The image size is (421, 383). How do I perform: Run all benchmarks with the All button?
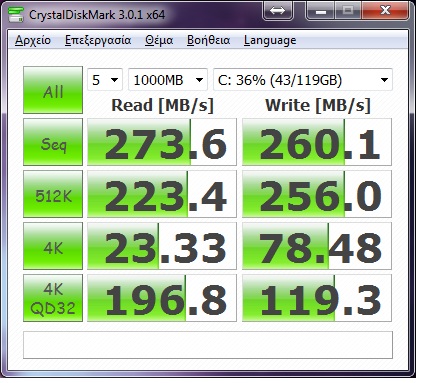point(53,90)
